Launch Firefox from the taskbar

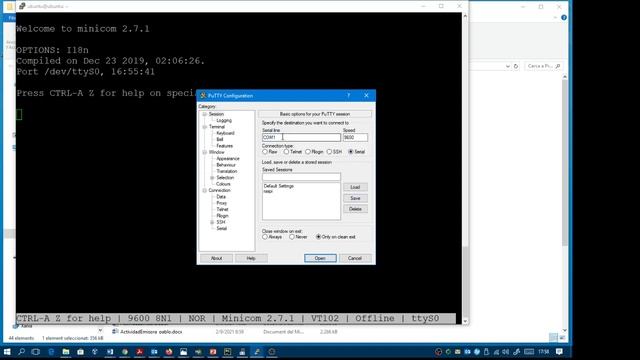(169, 351)
